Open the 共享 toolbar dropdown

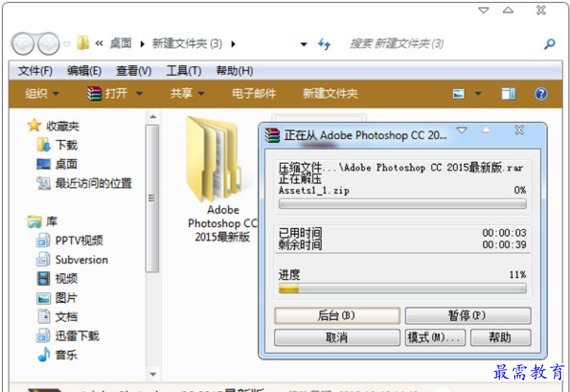click(x=187, y=94)
